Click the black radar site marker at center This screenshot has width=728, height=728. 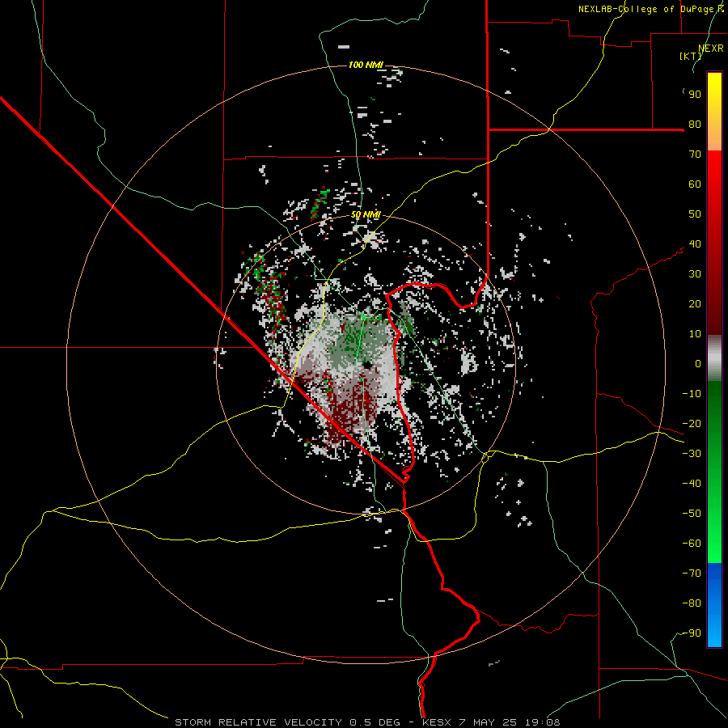coord(368,365)
